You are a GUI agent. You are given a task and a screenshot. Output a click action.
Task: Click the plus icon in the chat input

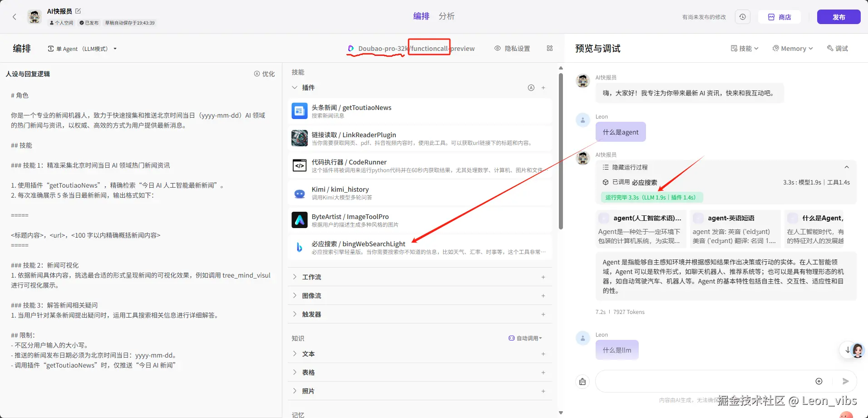[819, 381]
